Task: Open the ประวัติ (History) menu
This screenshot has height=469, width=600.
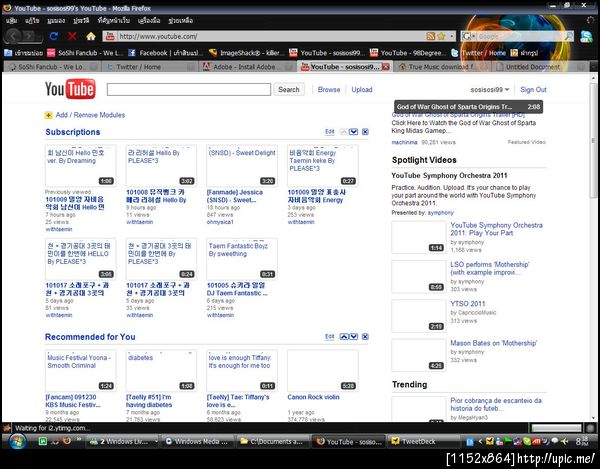Action: click(81, 20)
